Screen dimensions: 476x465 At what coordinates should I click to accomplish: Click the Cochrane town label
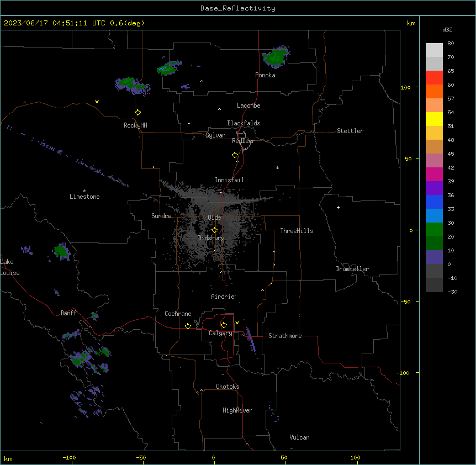pyautogui.click(x=178, y=314)
